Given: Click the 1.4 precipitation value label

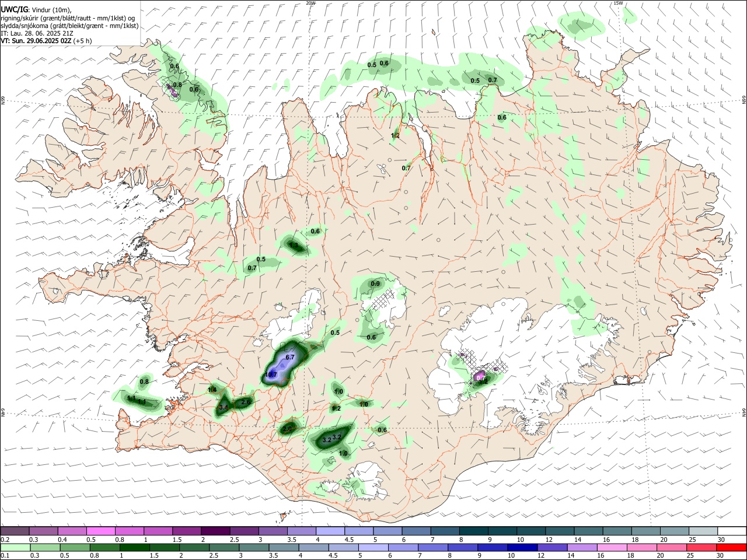Looking at the screenshot, I should [x=212, y=390].
